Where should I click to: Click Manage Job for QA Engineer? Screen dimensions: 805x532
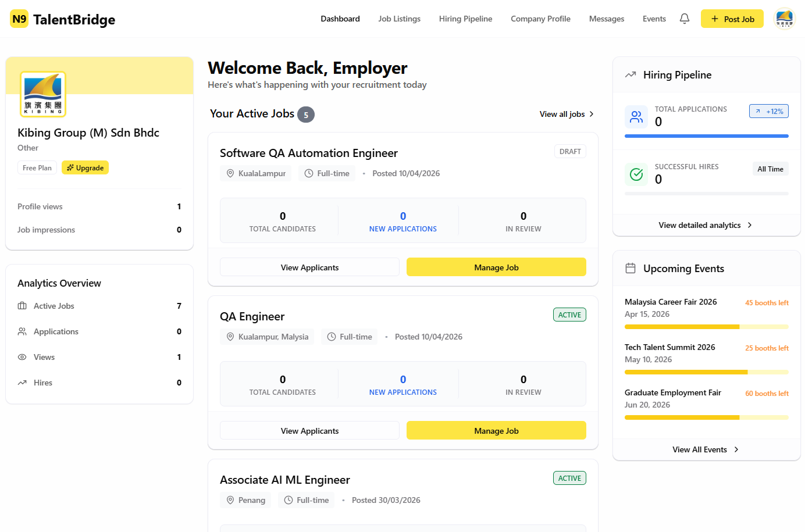(496, 431)
